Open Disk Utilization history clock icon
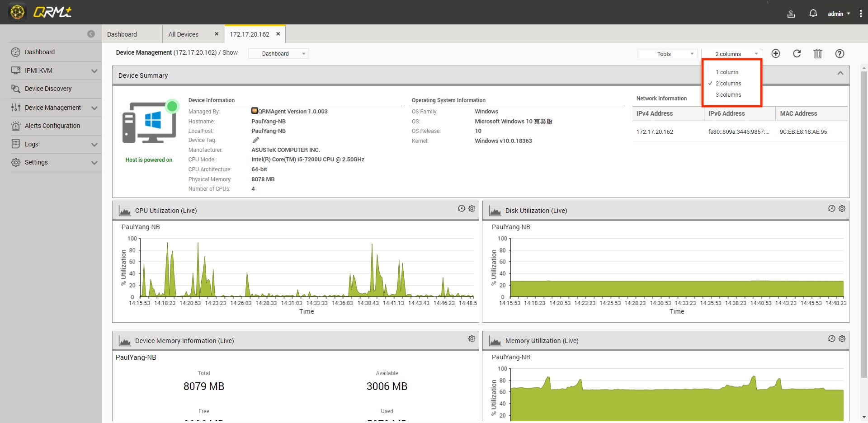This screenshot has width=868, height=423. tap(831, 208)
